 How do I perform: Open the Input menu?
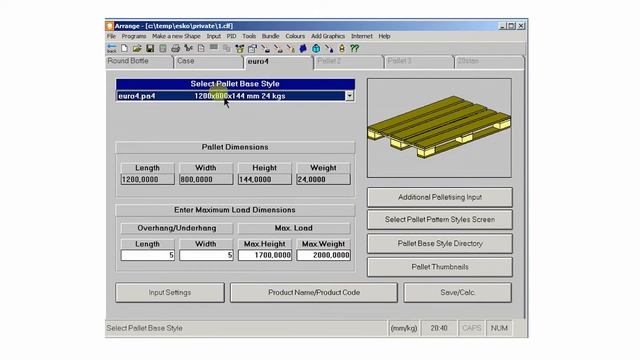(x=213, y=36)
